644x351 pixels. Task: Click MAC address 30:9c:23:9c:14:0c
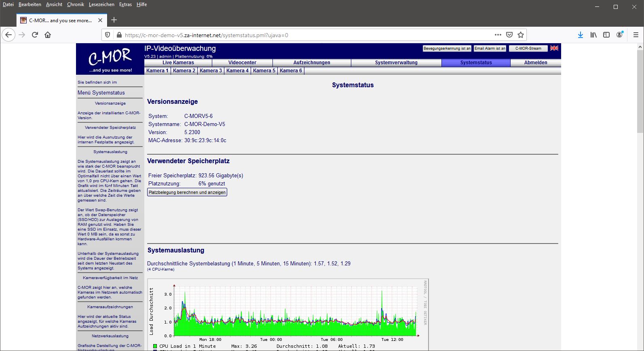pos(205,141)
